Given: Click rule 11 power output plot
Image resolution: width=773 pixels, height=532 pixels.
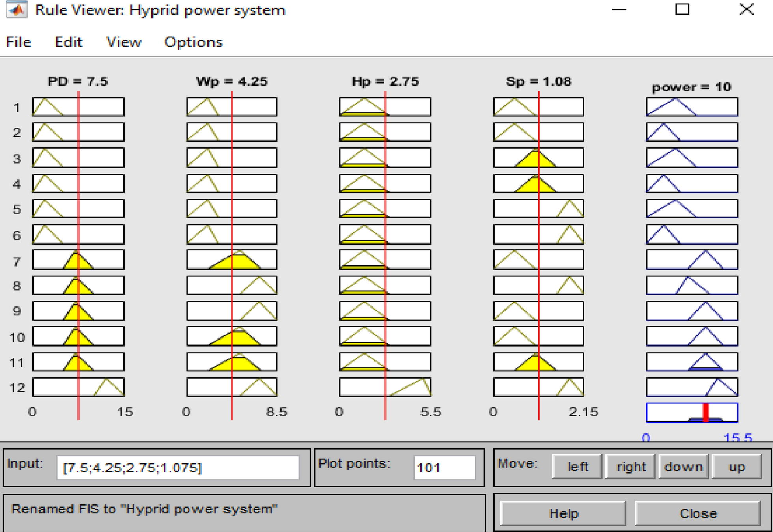Looking at the screenshot, I should 692,362.
